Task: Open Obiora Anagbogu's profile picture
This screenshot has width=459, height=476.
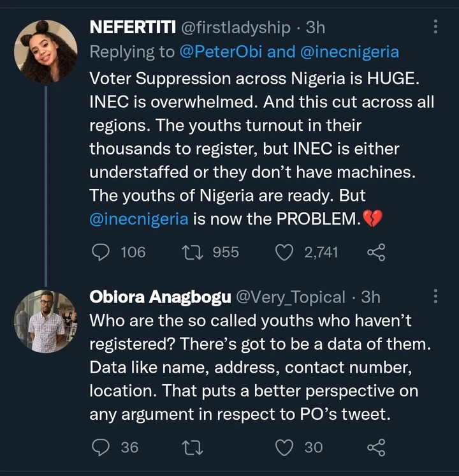Action: [45, 321]
